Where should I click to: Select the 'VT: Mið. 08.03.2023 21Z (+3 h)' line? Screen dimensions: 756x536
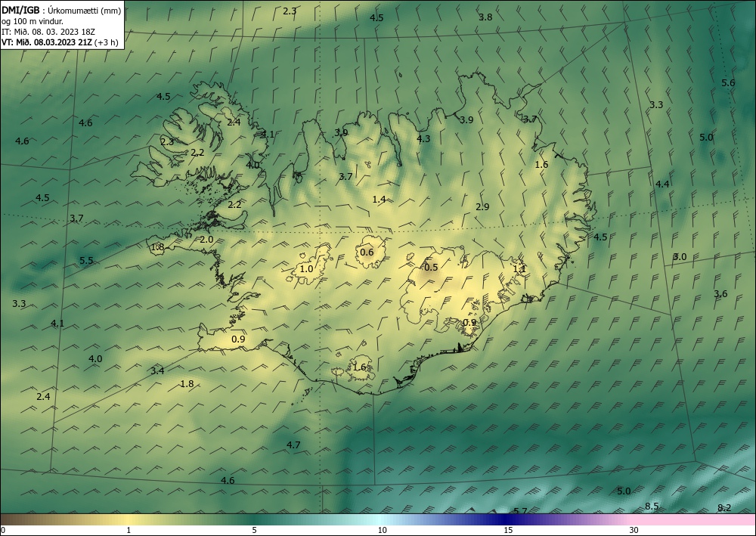click(60, 42)
